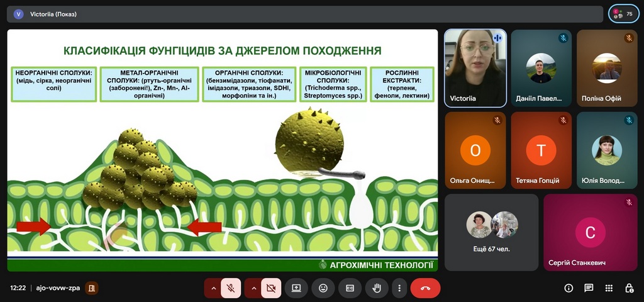Leave the call with red hang-up button

(x=425, y=288)
